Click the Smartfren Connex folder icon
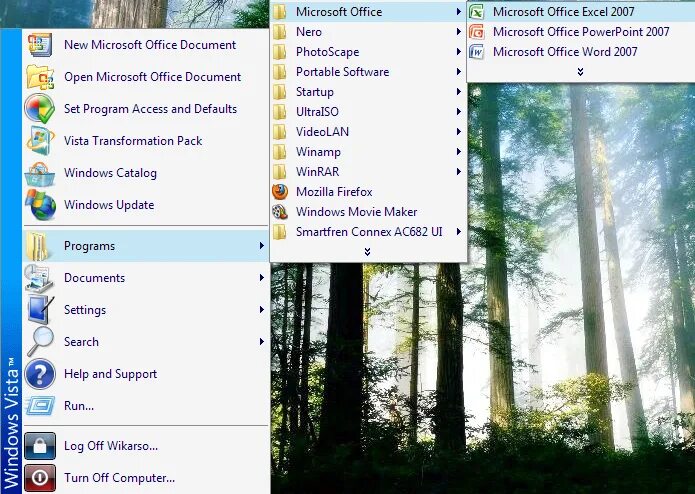This screenshot has height=494, width=695. pos(279,232)
